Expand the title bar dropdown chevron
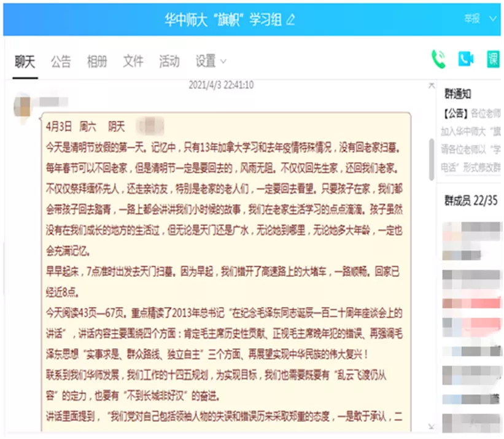This screenshot has height=439, width=504. (x=492, y=18)
